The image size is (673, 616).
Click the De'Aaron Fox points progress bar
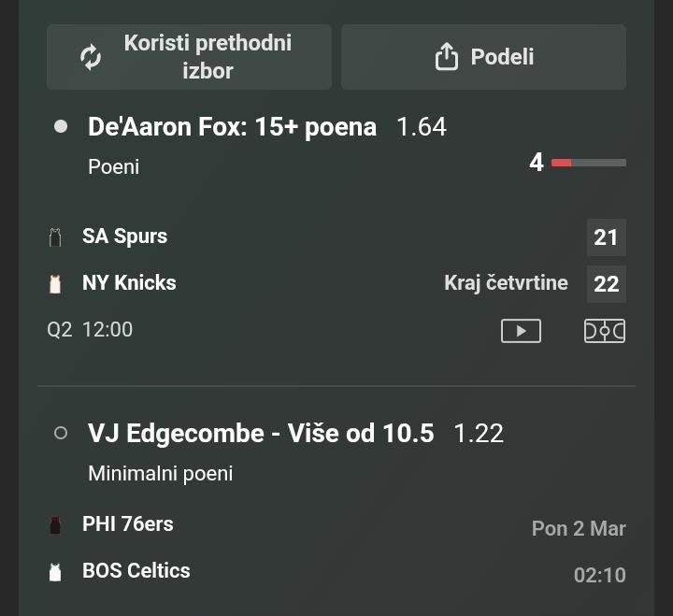[588, 163]
